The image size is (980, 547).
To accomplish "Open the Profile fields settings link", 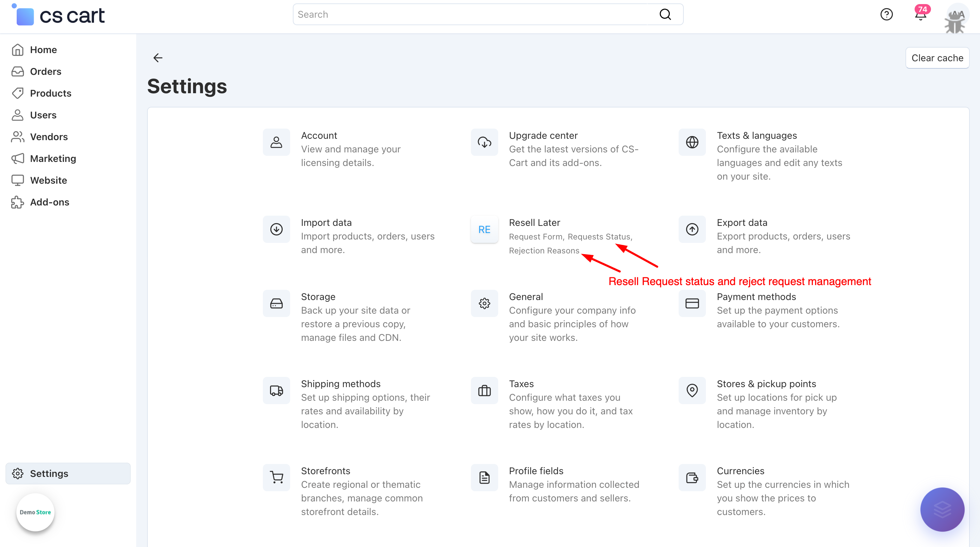I will click(x=536, y=470).
